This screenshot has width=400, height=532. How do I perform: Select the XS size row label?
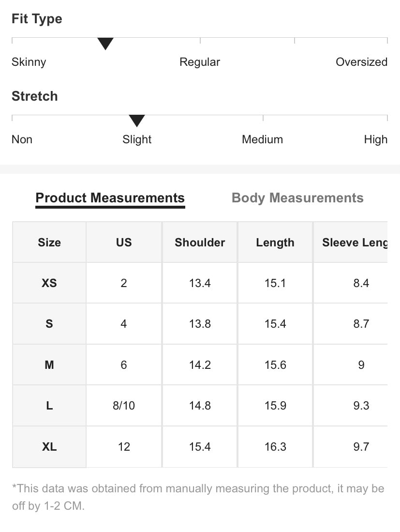point(49,283)
